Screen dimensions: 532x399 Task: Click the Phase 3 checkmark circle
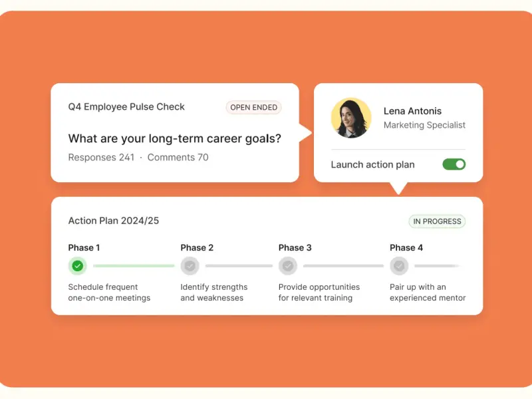(x=288, y=266)
